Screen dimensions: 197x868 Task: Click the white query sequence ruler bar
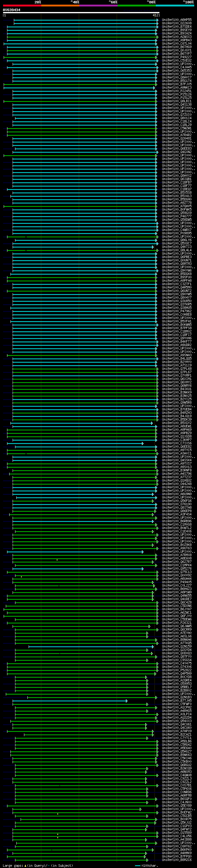pyautogui.click(x=81, y=12)
